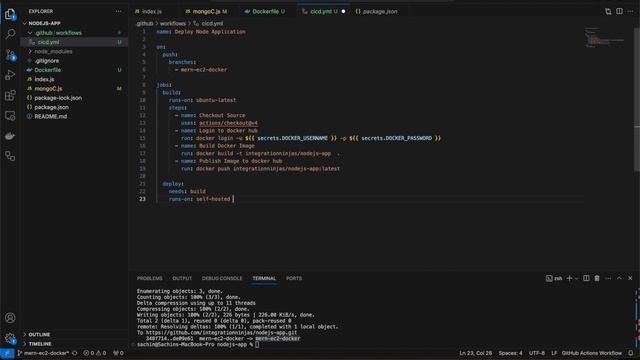The image size is (640, 360).
Task: Open the PORTS panel tab
Action: pos(294,278)
